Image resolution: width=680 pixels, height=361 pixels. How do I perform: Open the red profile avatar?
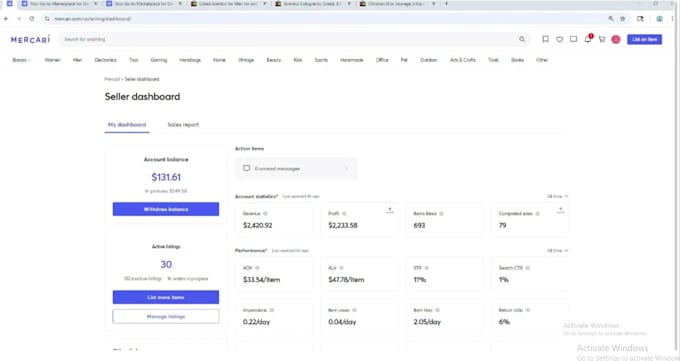pyautogui.click(x=616, y=39)
